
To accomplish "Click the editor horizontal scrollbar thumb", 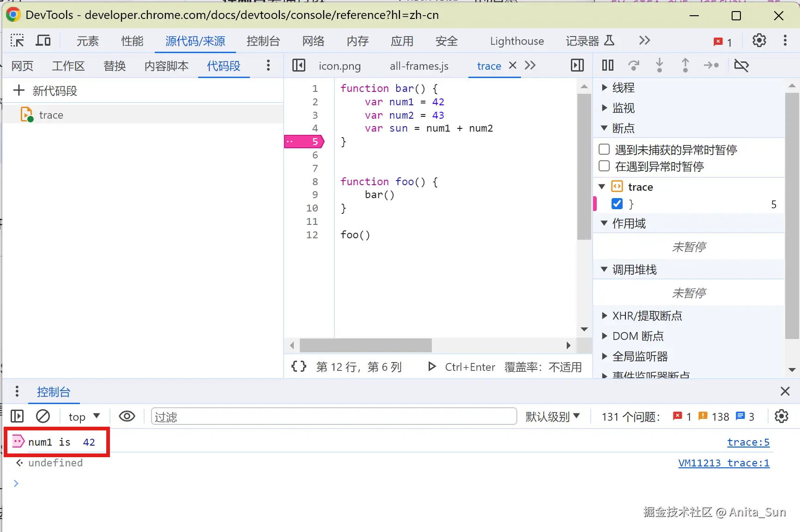I will (365, 345).
